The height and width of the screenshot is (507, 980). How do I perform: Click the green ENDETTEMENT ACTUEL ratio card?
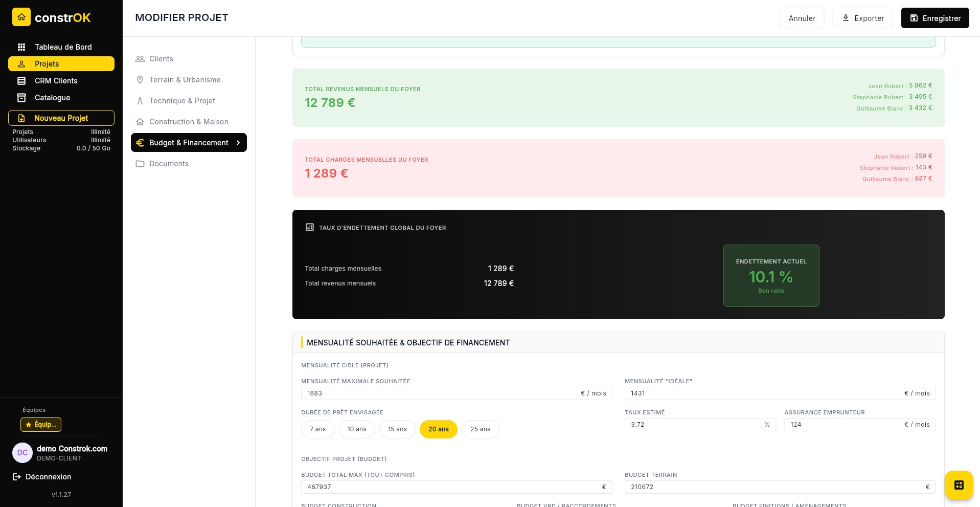tap(771, 276)
